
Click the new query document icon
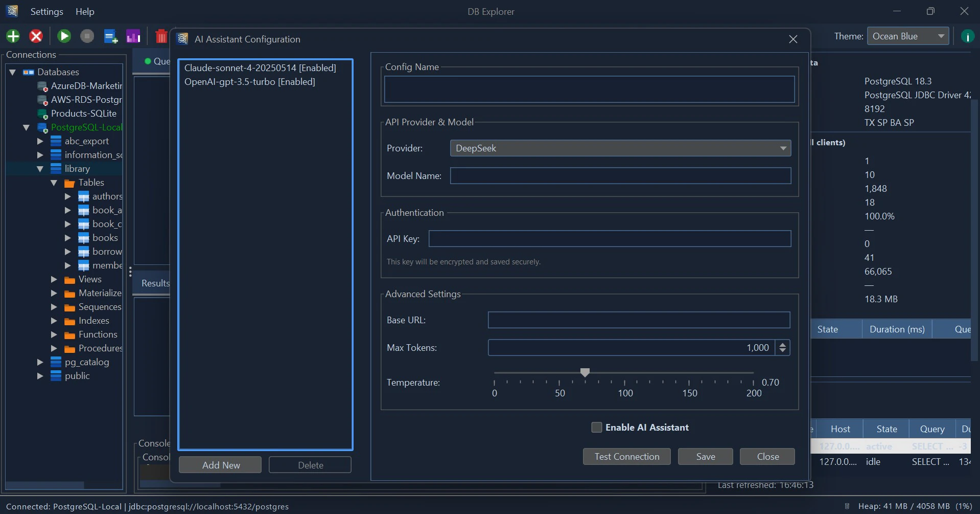110,36
